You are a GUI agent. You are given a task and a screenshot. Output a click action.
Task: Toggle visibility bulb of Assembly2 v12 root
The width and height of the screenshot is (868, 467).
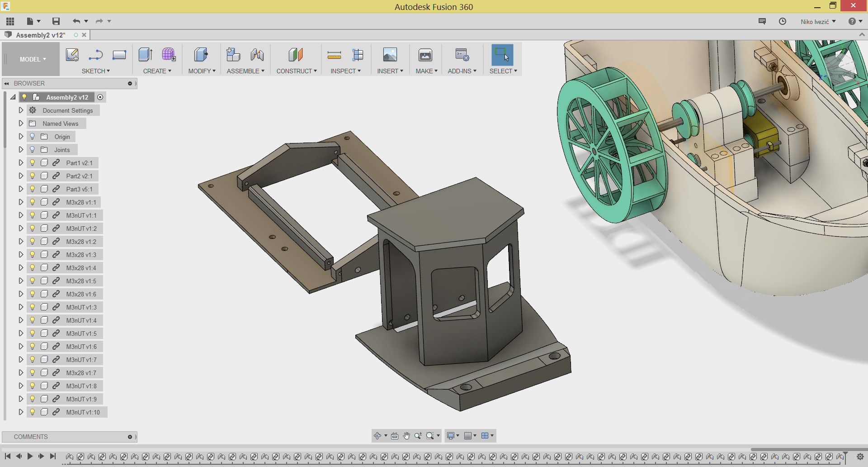coord(24,97)
